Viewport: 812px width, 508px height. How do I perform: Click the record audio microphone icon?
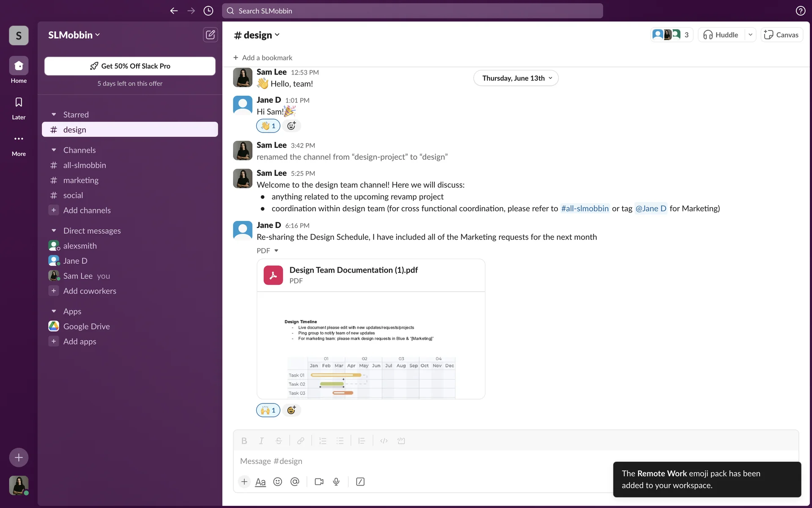[336, 482]
